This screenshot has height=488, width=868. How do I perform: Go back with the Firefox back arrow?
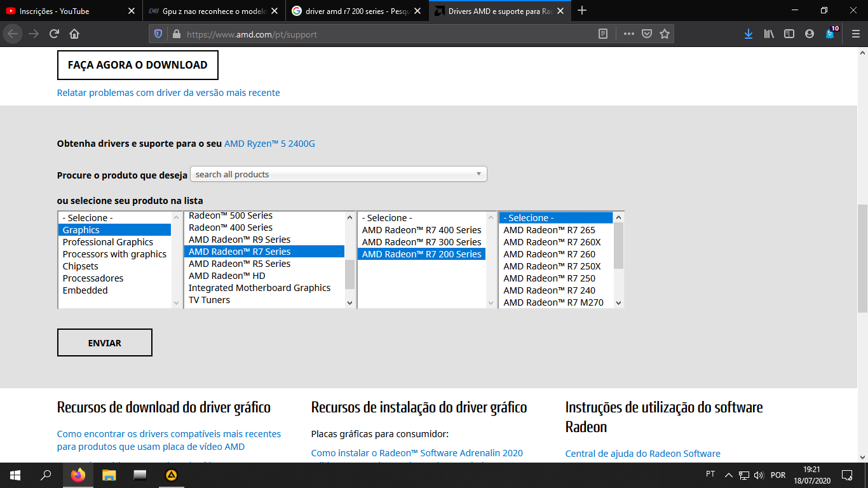[13, 34]
